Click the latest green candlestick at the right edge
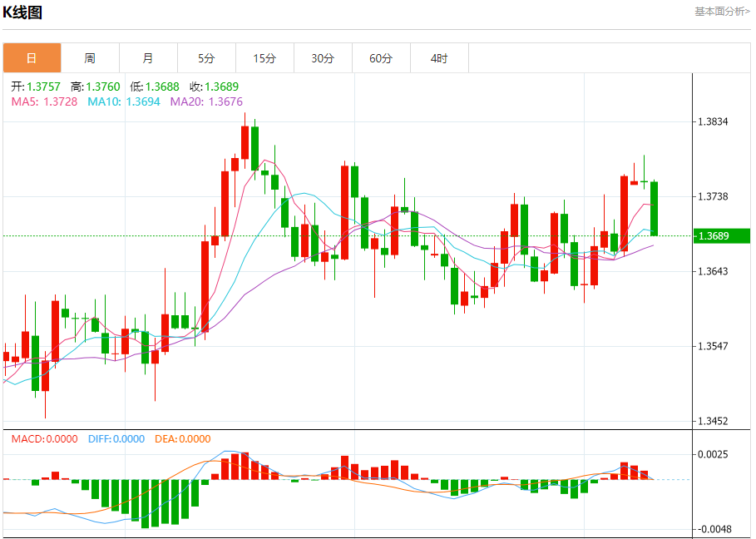Viewport: 756px width, 539px height. (x=655, y=209)
